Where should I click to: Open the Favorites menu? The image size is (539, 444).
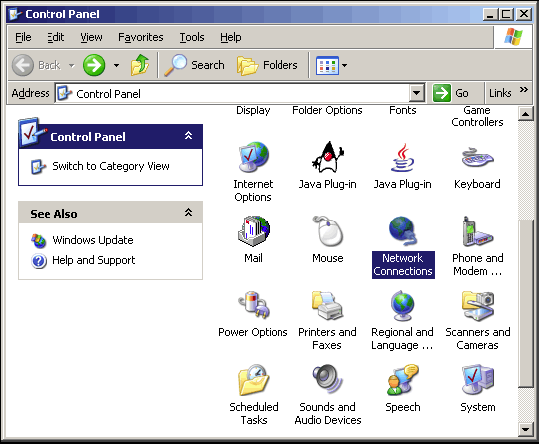click(x=141, y=37)
